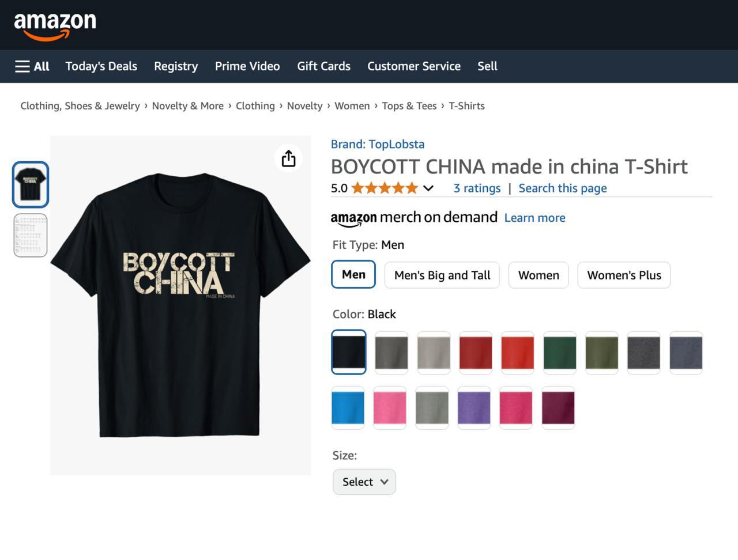Select Men fit type
This screenshot has width=738, height=560.
click(353, 274)
